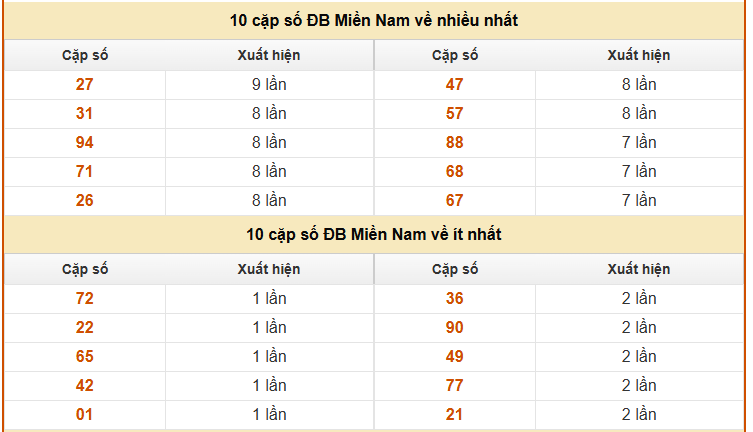
Task: Click number pair 01
Action: pyautogui.click(x=84, y=415)
